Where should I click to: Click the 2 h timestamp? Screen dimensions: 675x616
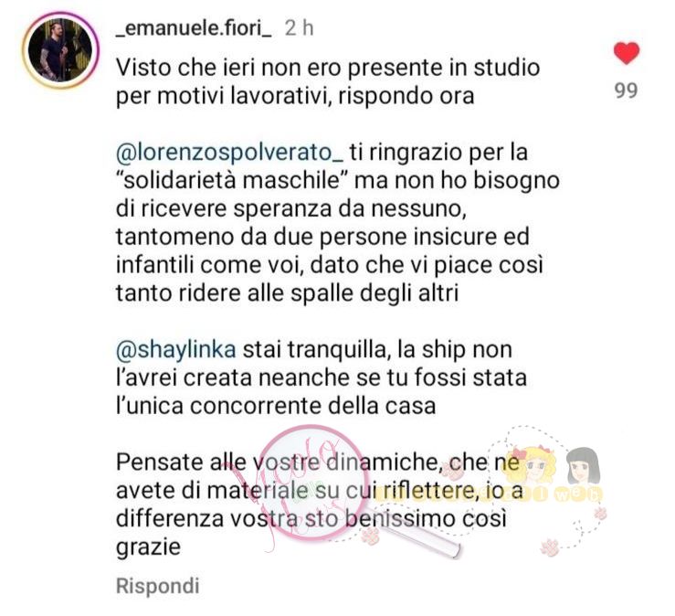(299, 28)
